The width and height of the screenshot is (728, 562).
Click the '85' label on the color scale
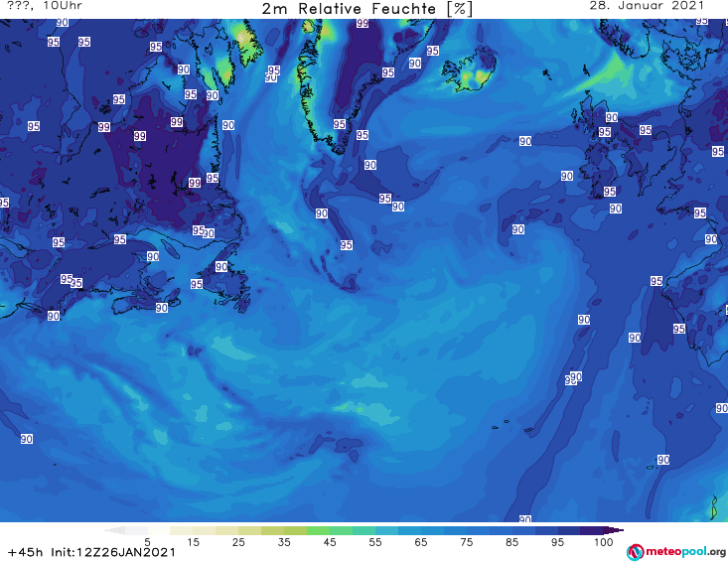(511, 542)
